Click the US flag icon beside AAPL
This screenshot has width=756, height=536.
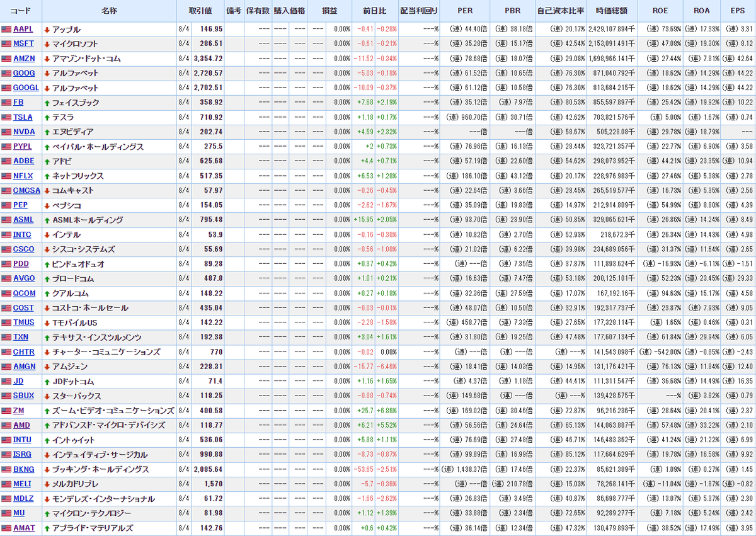click(x=6, y=29)
